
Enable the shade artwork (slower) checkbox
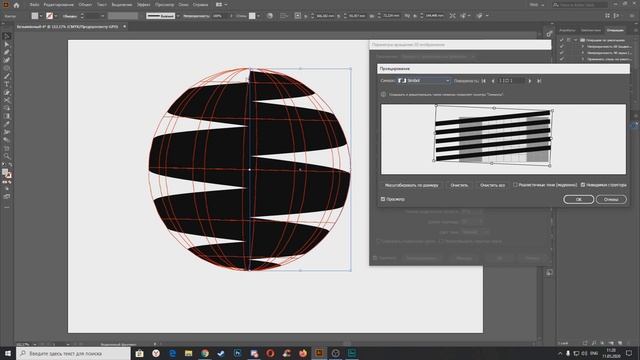(516, 185)
